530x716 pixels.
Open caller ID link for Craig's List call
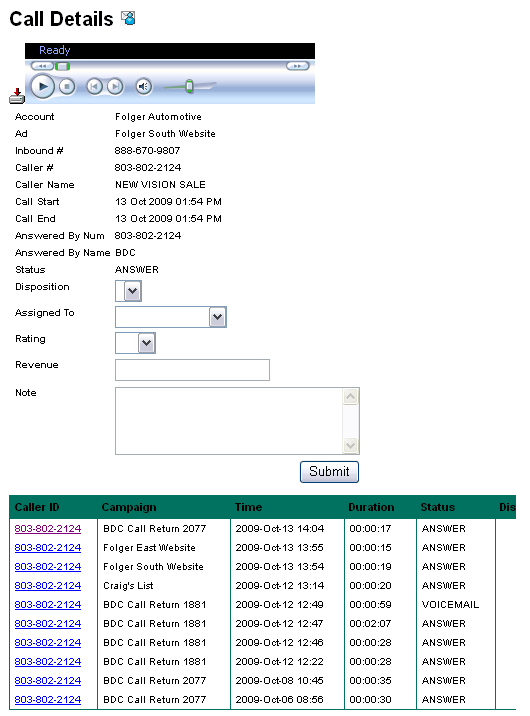pyautogui.click(x=48, y=586)
